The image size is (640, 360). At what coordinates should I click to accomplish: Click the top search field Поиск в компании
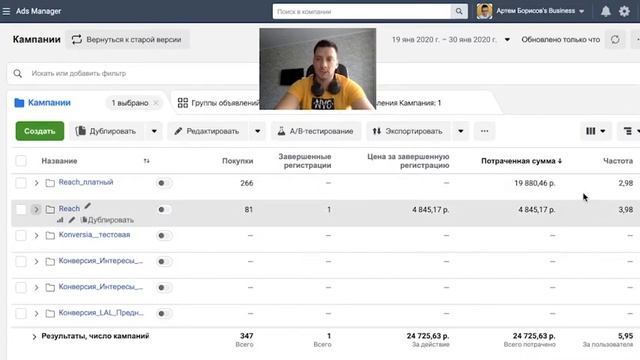coord(362,11)
